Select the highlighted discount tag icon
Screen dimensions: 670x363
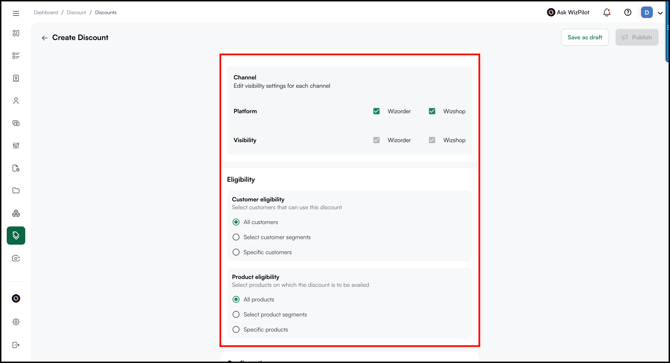[16, 235]
